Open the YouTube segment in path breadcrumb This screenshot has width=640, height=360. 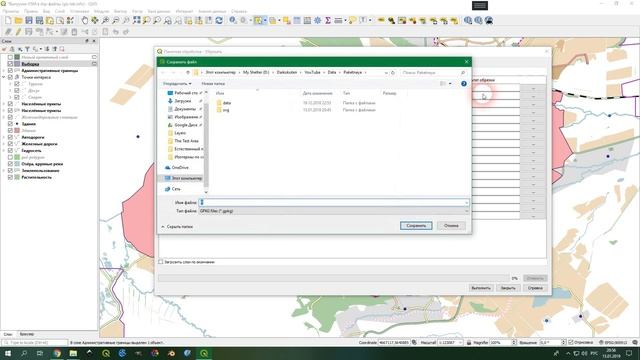coord(312,72)
